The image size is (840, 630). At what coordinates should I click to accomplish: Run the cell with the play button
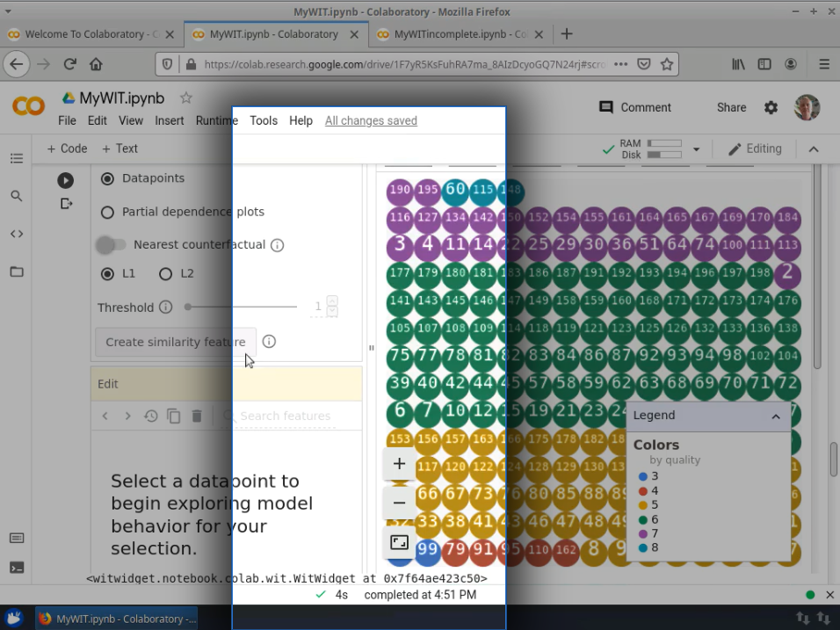tap(65, 180)
